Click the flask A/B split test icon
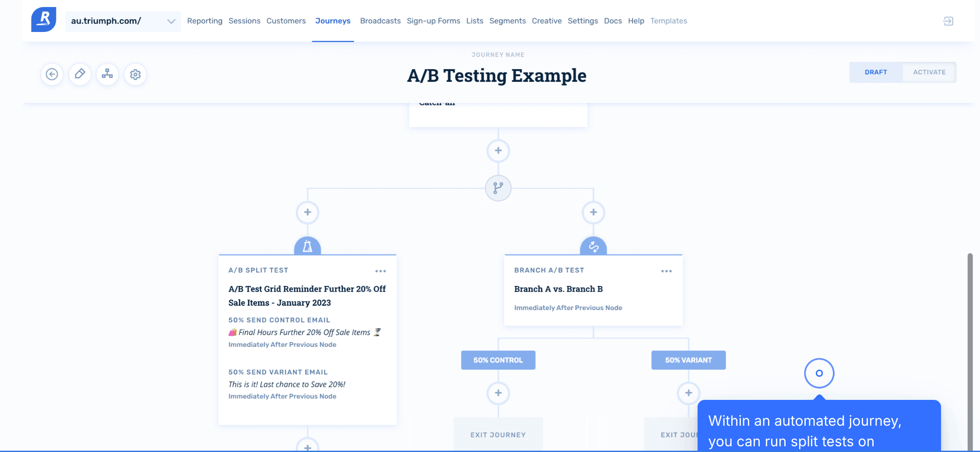980x452 pixels. (307, 246)
